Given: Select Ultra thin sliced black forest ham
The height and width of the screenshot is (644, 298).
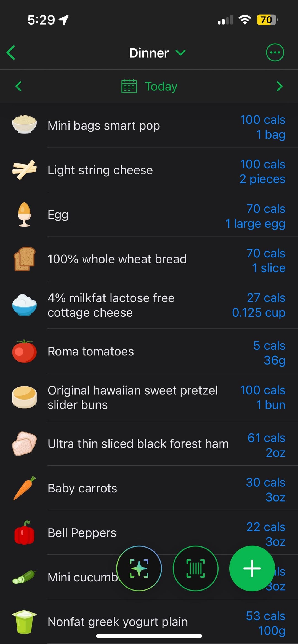Looking at the screenshot, I should click(138, 444).
